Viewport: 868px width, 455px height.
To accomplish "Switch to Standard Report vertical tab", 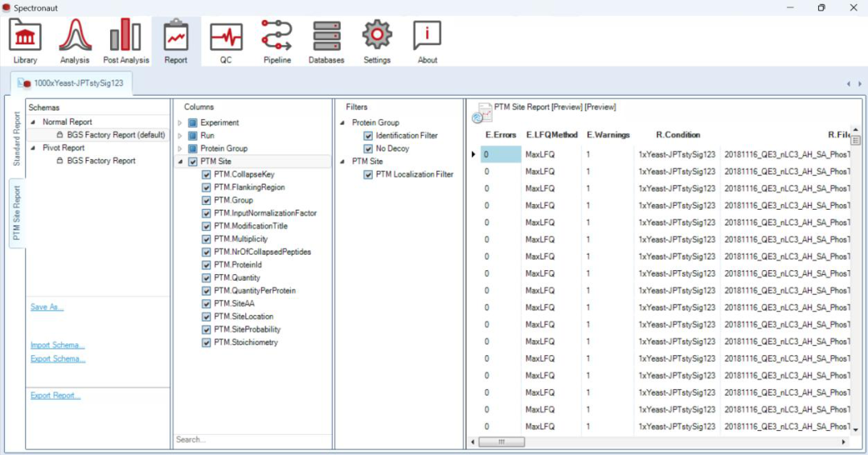I will click(x=17, y=139).
